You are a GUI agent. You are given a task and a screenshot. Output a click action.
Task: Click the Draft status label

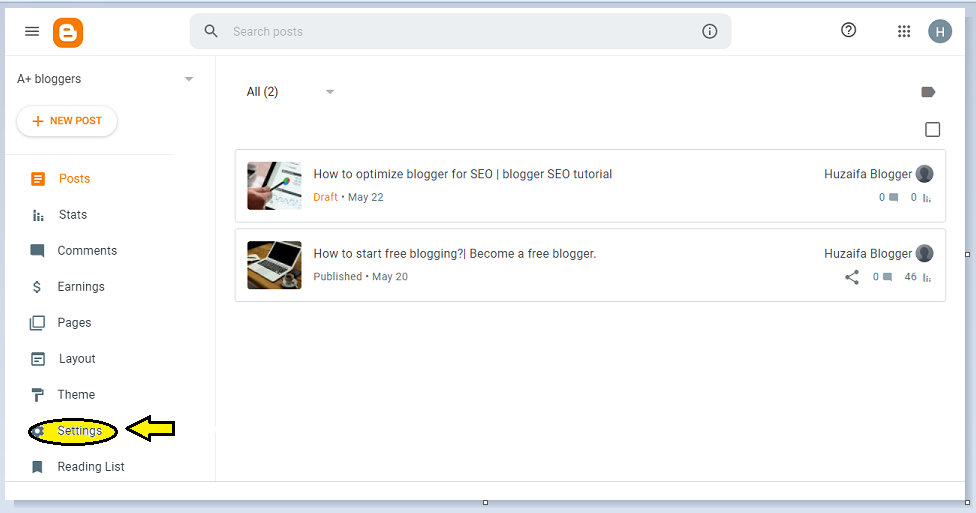pos(326,197)
